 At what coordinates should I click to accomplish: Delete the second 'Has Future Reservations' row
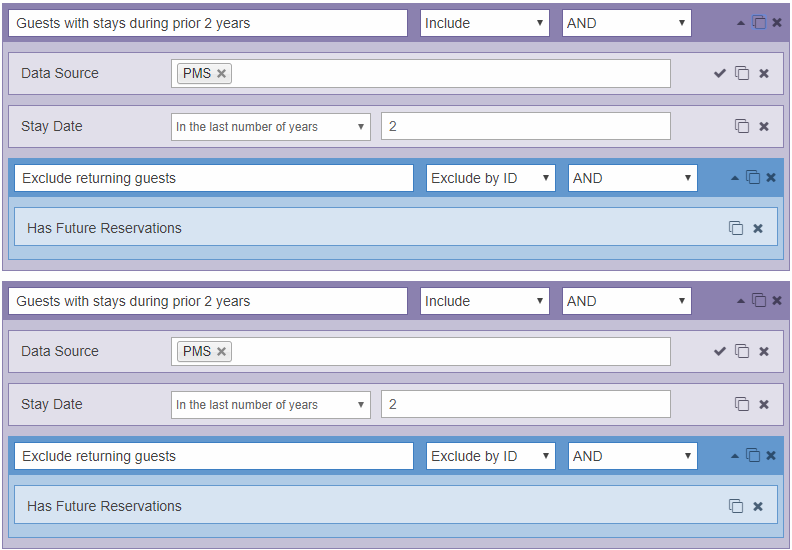(x=758, y=506)
